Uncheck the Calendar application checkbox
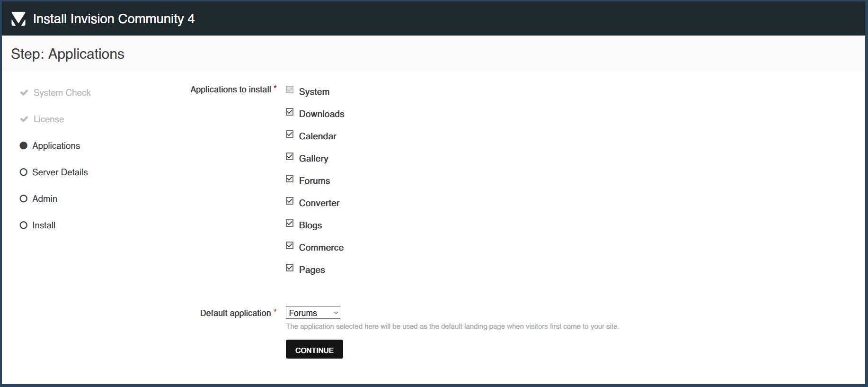Image resolution: width=868 pixels, height=387 pixels. point(290,134)
